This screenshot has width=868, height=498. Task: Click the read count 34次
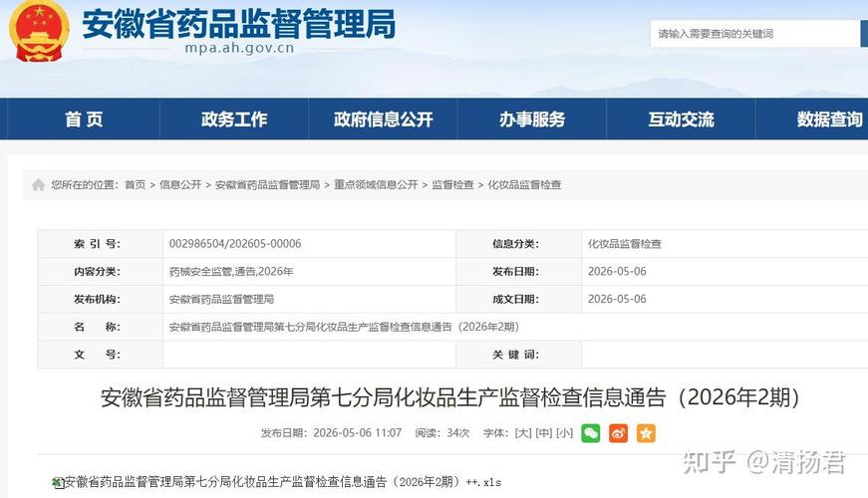pyautogui.click(x=457, y=432)
